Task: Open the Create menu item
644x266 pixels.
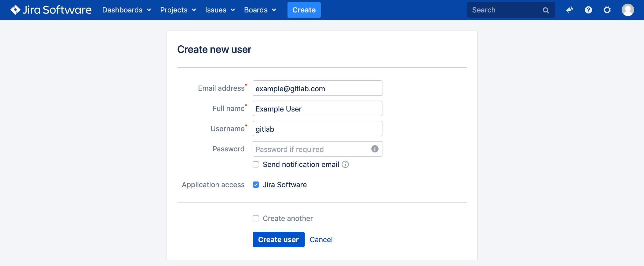Action: (304, 10)
